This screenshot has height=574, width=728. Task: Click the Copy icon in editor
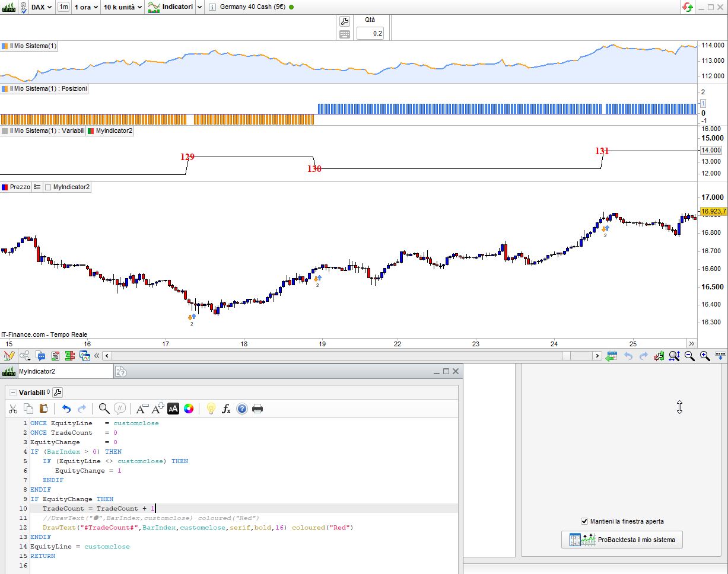click(28, 409)
